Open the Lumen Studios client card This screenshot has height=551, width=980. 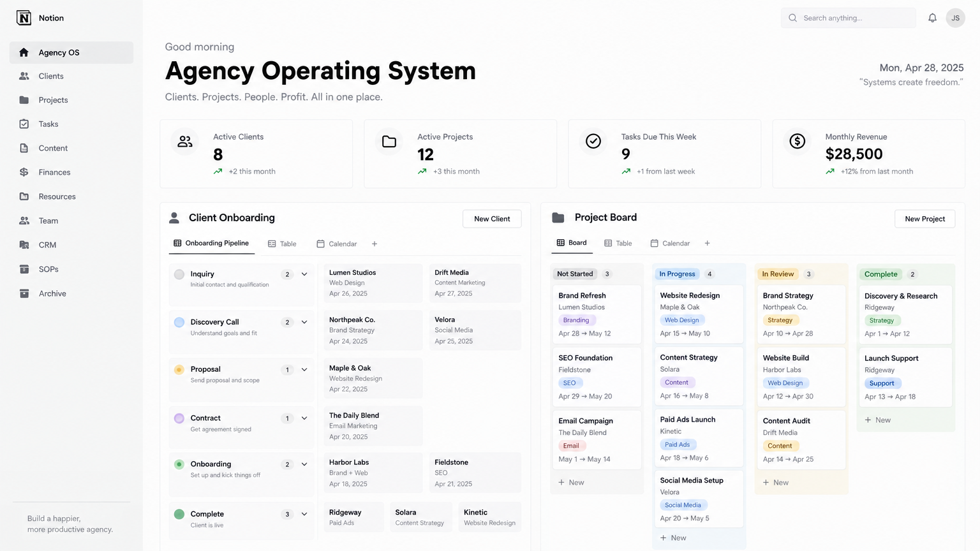(x=373, y=283)
